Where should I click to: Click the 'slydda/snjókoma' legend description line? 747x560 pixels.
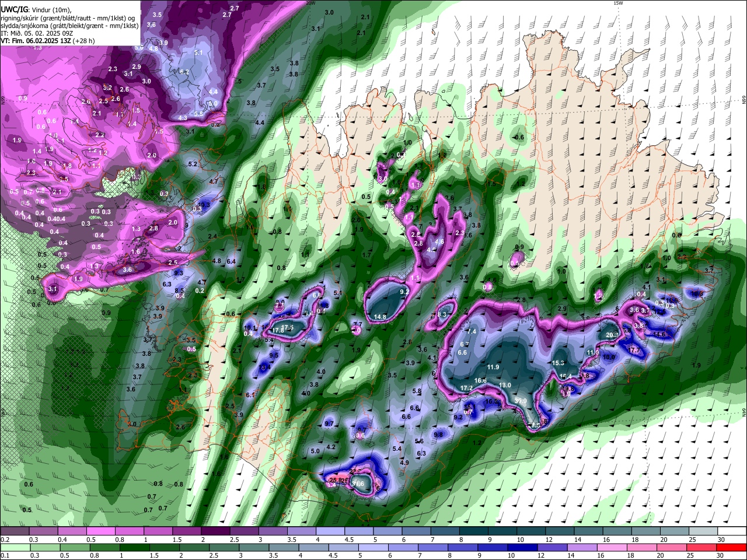69,26
